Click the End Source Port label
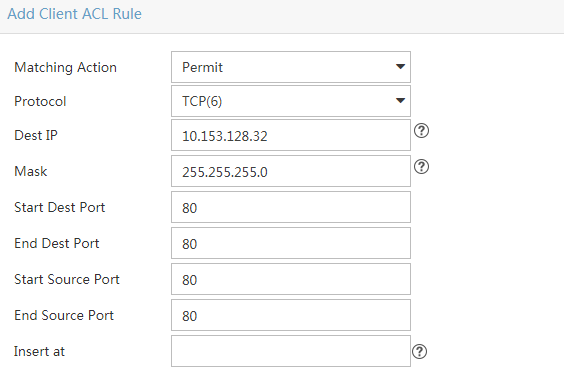Screen dimensions: 564x380 64,316
